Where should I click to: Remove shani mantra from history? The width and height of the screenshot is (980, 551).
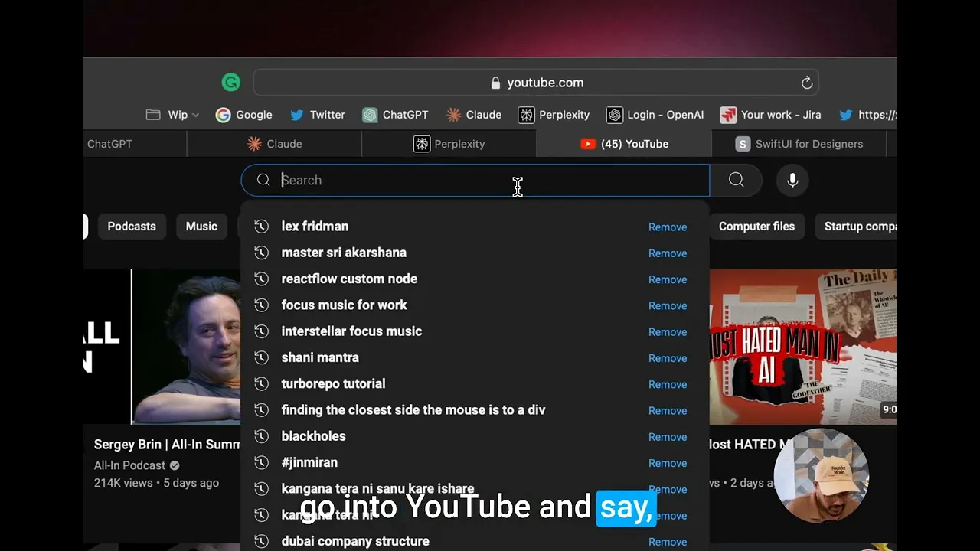click(668, 358)
